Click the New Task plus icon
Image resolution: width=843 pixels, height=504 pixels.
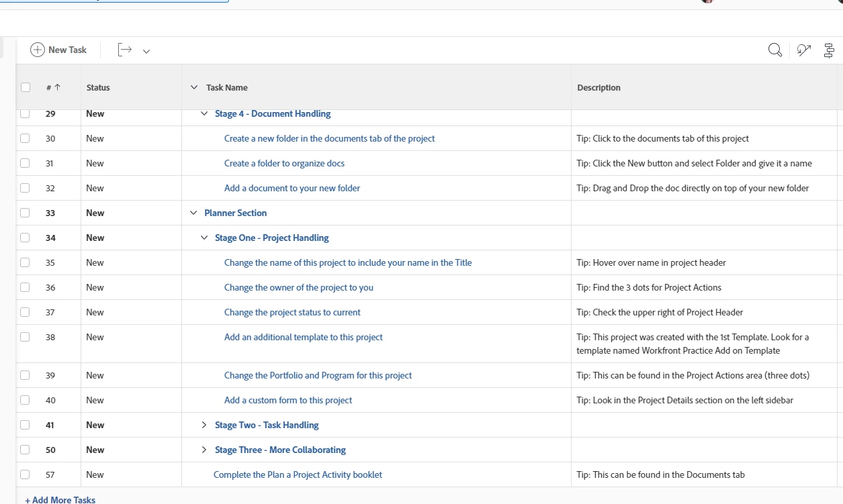(38, 50)
